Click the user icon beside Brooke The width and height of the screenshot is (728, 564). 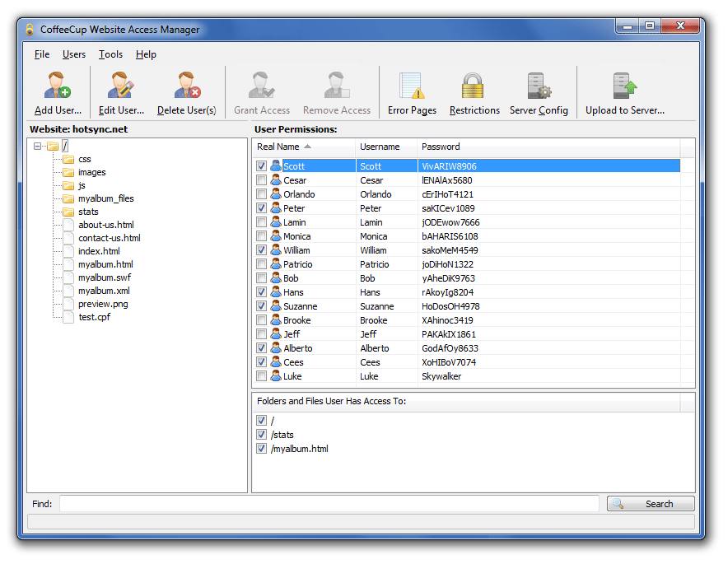(276, 320)
